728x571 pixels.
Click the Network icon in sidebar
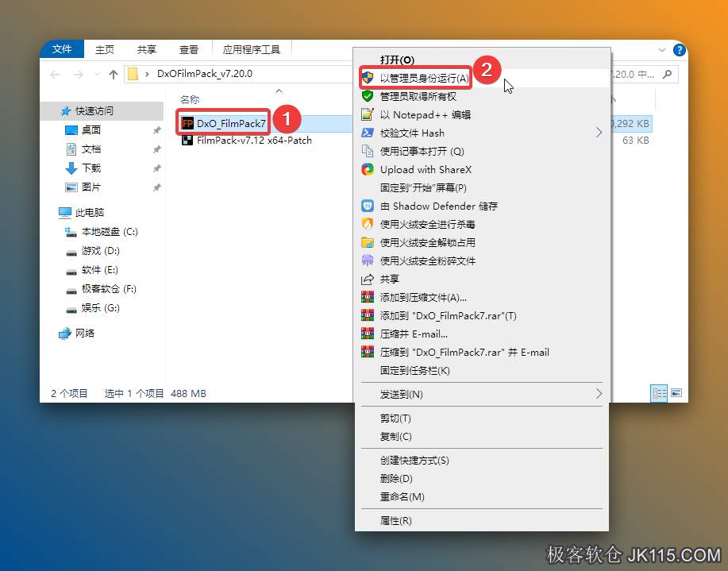65,333
